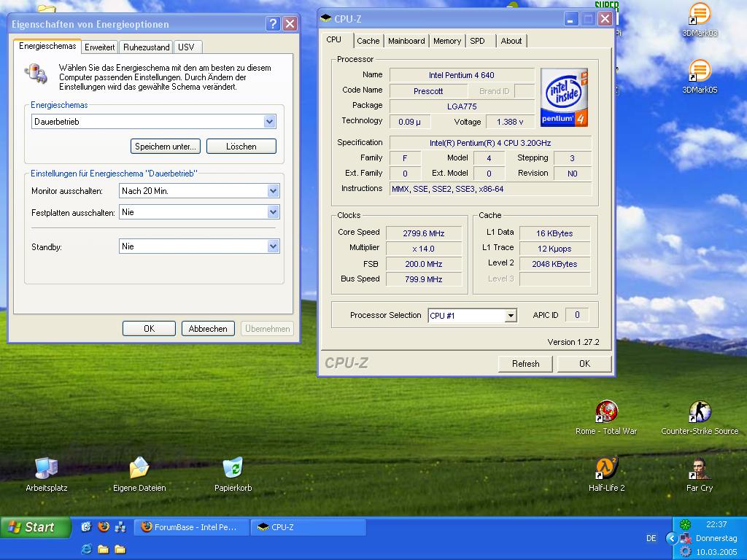Click the CPU-Z taskbar button
The width and height of the screenshot is (747, 560).
tap(309, 527)
